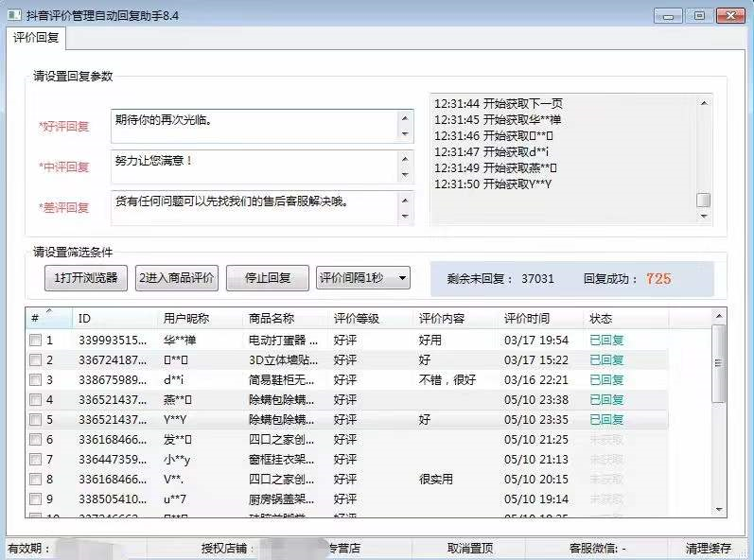The height and width of the screenshot is (560, 754).
Task: Click nickname cell 华**禅
Action: click(180, 341)
